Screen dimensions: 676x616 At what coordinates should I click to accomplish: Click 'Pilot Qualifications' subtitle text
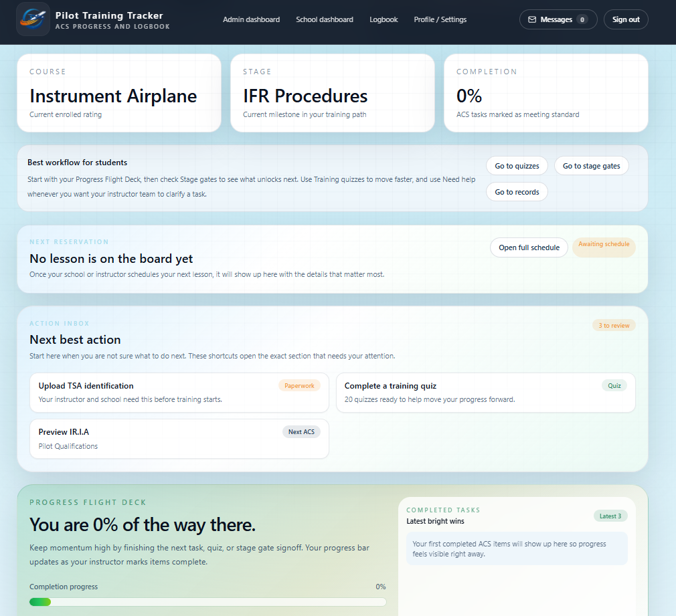click(x=68, y=446)
